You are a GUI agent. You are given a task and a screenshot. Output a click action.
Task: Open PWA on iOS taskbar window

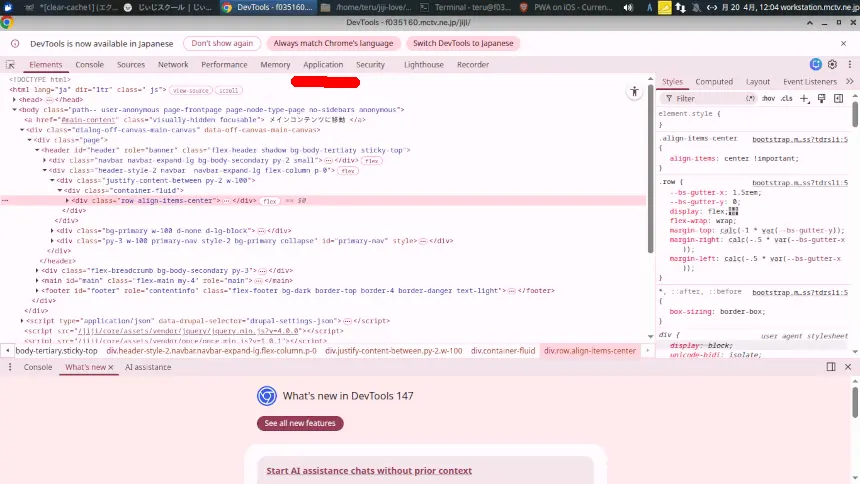[565, 7]
